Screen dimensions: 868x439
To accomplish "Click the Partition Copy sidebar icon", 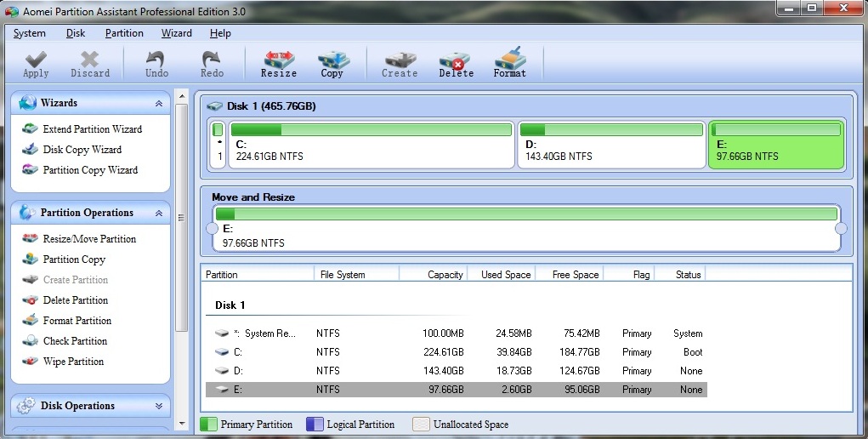I will [x=30, y=259].
